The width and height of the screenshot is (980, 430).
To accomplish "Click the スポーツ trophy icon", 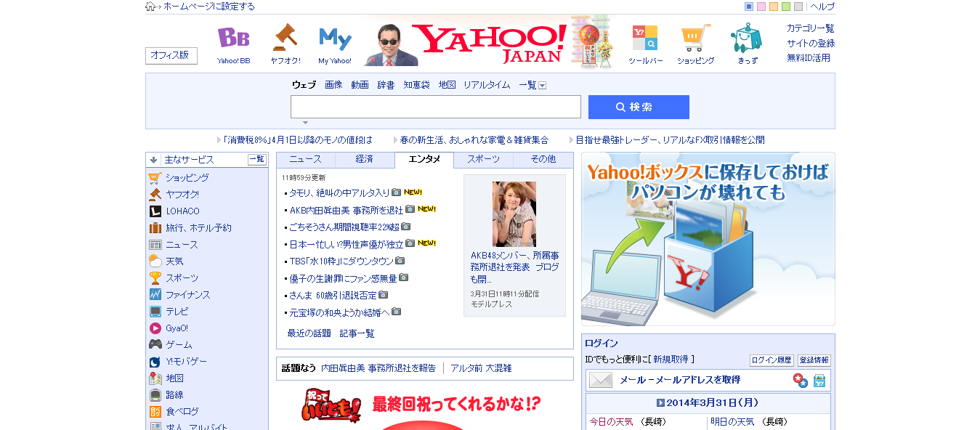I will coord(155,278).
